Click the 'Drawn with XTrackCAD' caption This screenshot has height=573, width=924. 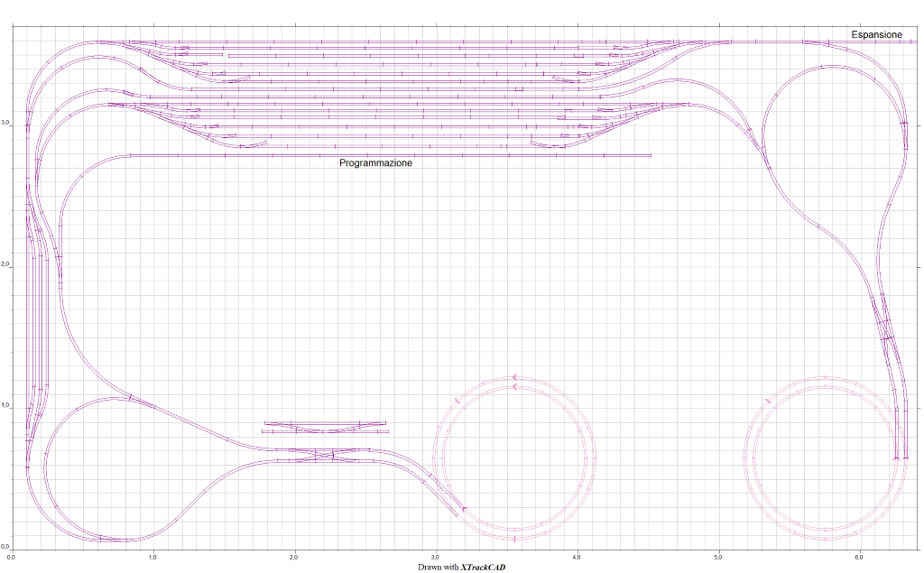pyautogui.click(x=461, y=567)
